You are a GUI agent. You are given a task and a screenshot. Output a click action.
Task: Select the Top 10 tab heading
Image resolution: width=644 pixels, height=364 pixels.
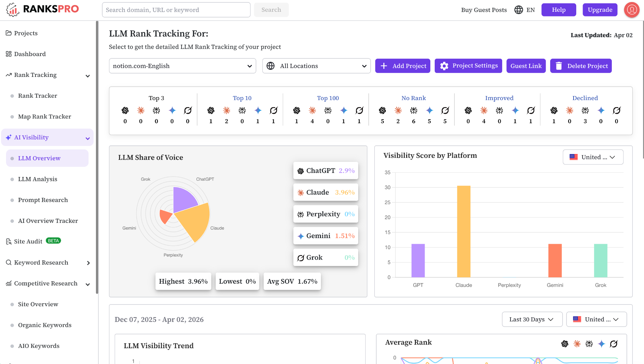coord(242,98)
